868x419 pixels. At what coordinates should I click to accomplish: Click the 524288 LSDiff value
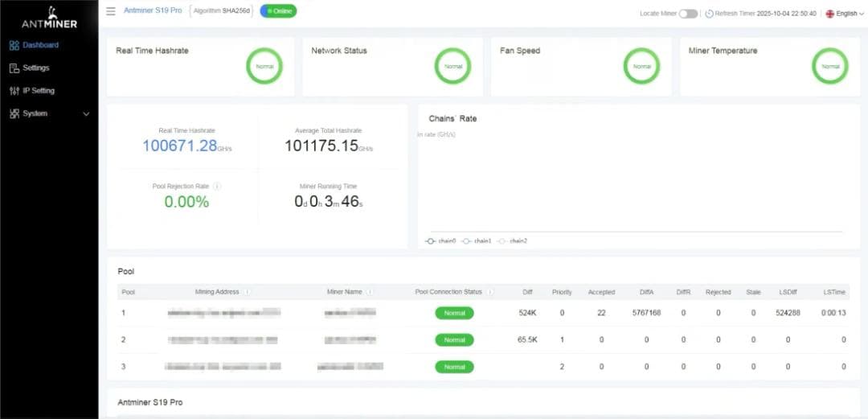pos(788,313)
